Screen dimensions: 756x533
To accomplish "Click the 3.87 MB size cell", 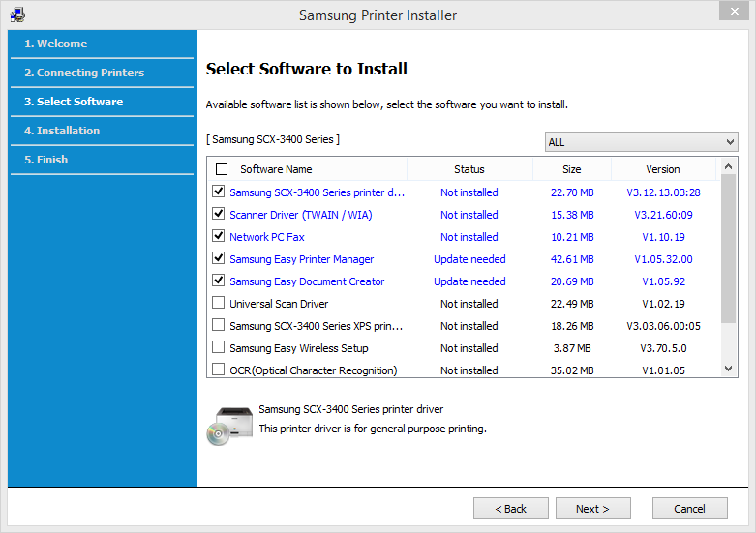I will 572,348.
